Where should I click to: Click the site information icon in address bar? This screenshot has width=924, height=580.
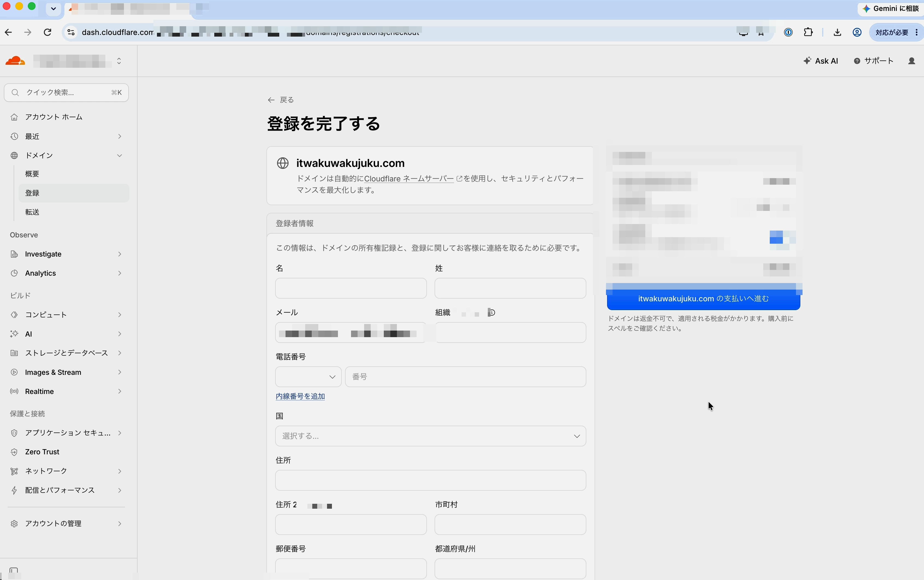click(x=71, y=32)
